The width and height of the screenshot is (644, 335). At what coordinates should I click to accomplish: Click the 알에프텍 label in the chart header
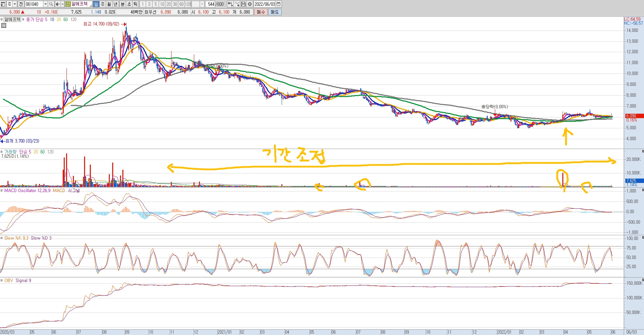pyautogui.click(x=12, y=19)
